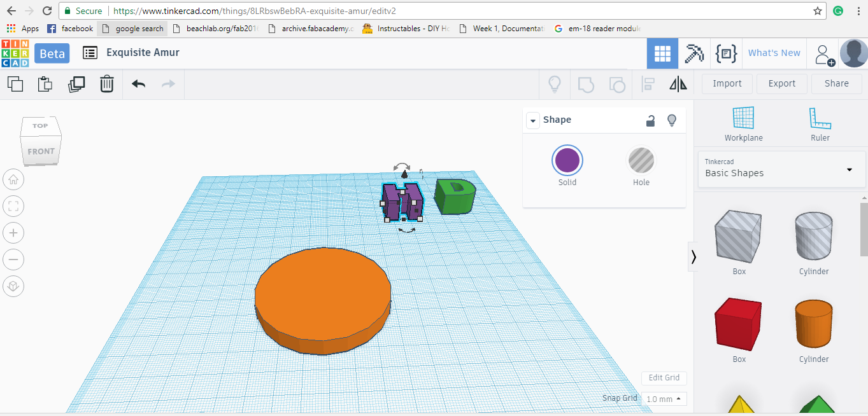Screen dimensions: 868x416
Task: Click the Beta badge
Action: pos(52,53)
